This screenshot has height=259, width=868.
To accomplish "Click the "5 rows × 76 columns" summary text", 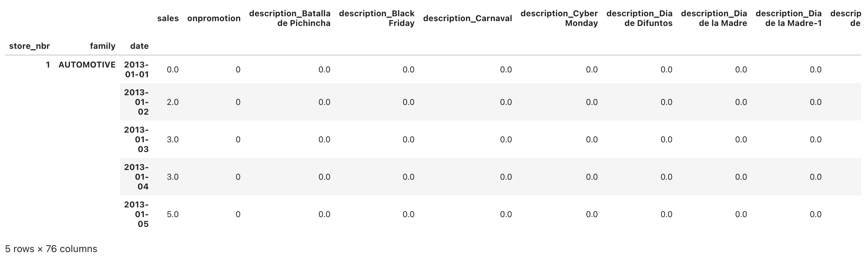I will click(x=51, y=249).
